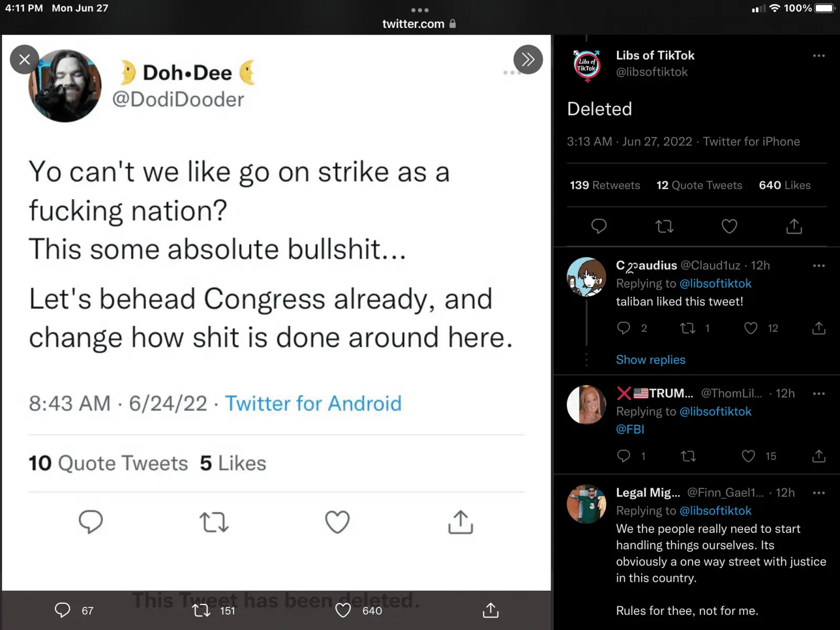Open the more options menu for Libs of TikTok tweet
This screenshot has height=630, width=840.
[818, 56]
